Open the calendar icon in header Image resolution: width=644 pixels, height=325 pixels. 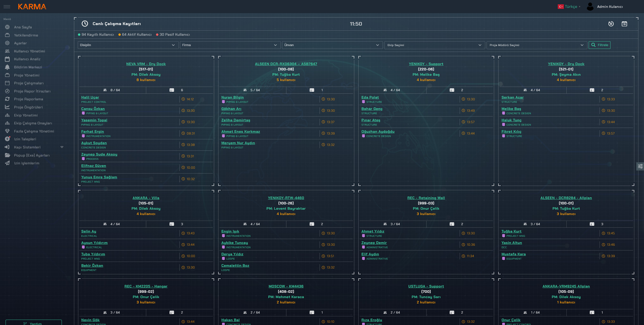coord(624,24)
